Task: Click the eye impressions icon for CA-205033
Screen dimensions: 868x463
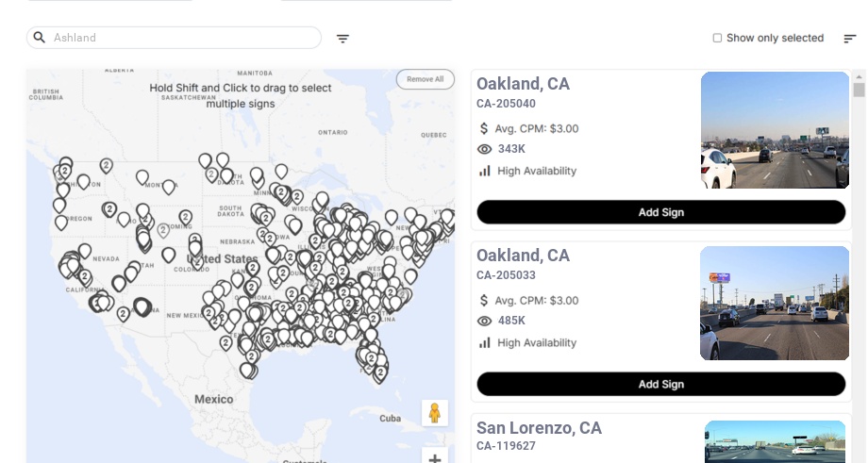Action: point(485,321)
